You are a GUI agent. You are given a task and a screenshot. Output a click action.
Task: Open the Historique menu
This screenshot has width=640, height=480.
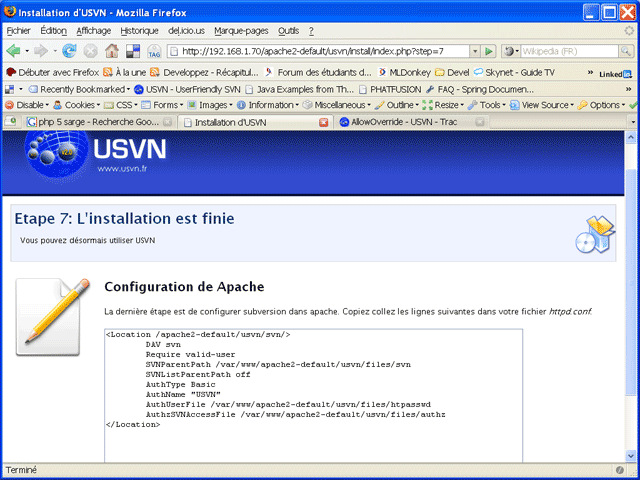click(x=139, y=31)
